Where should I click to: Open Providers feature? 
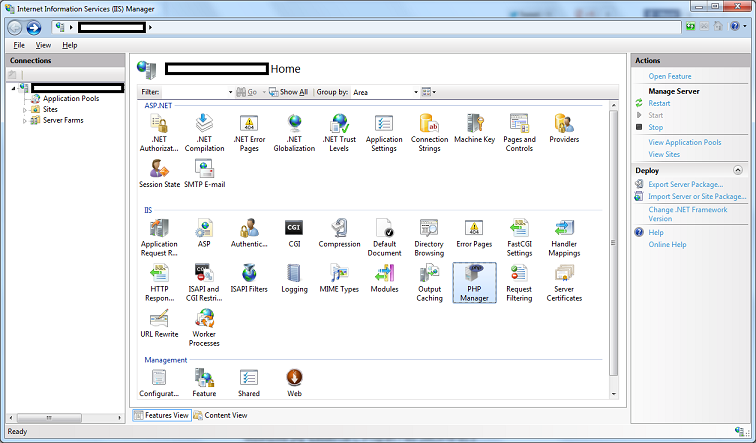(x=564, y=129)
